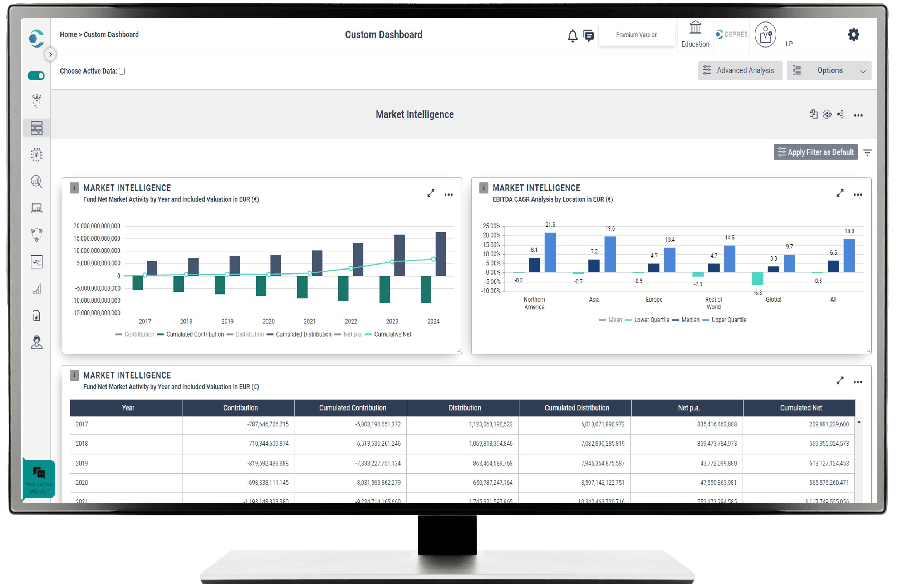Toggle Contribution legend series
Viewport: 898px width, 588px height.
(x=135, y=335)
